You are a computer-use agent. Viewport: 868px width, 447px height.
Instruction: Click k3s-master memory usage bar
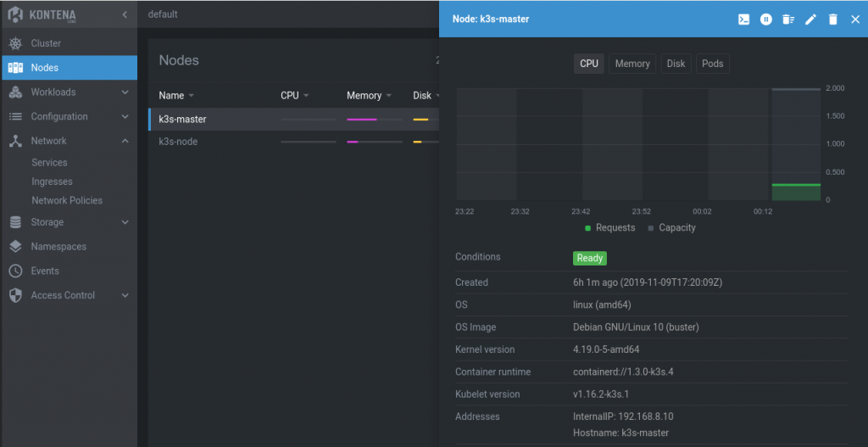click(374, 119)
